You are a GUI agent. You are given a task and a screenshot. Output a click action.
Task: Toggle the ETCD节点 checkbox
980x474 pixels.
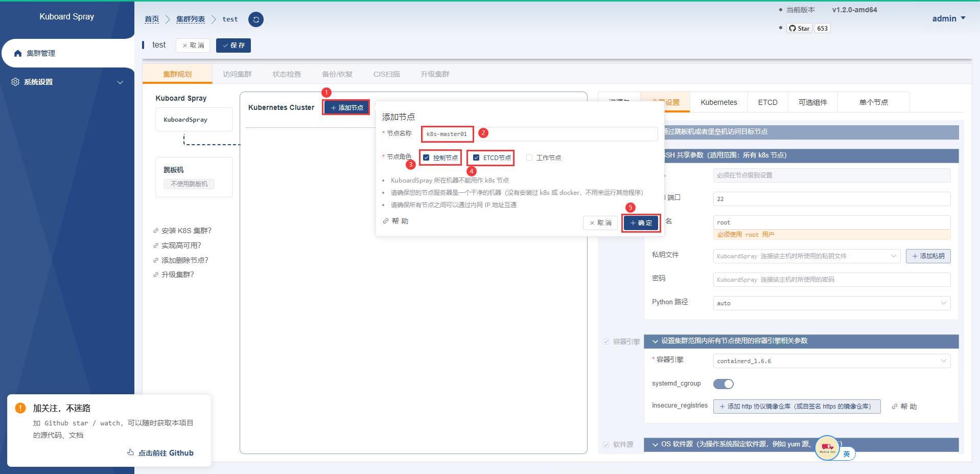(x=476, y=157)
